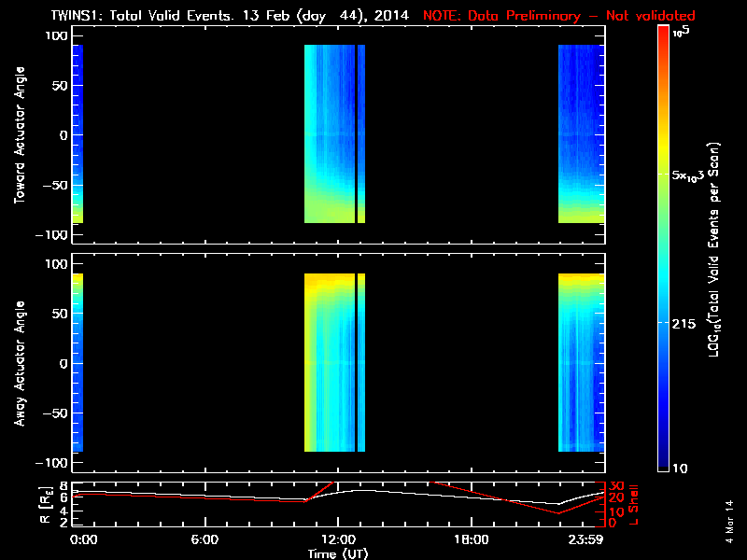Click the 6:00 tick label on the time axis

204,540
